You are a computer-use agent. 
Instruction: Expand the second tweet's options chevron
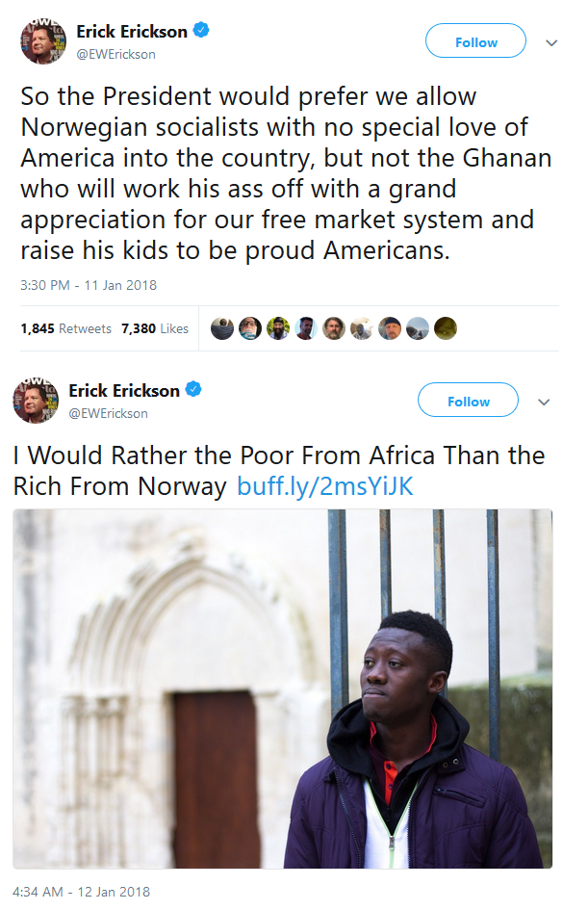click(x=544, y=403)
